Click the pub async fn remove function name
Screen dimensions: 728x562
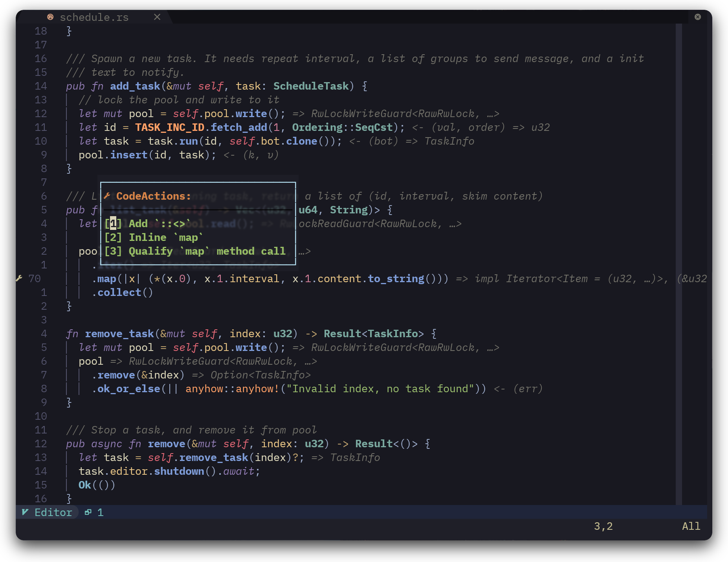pos(167,444)
